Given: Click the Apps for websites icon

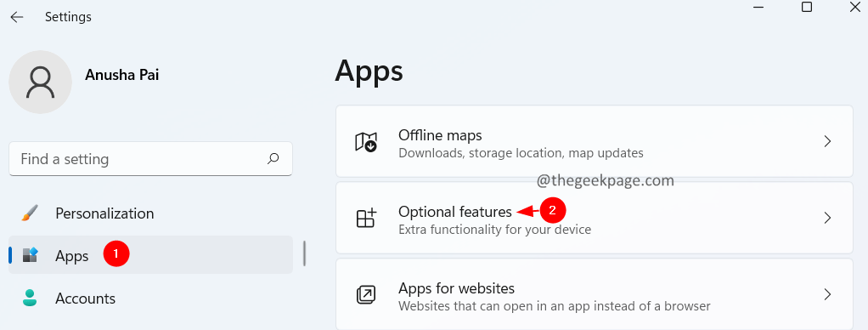Looking at the screenshot, I should coord(365,294).
